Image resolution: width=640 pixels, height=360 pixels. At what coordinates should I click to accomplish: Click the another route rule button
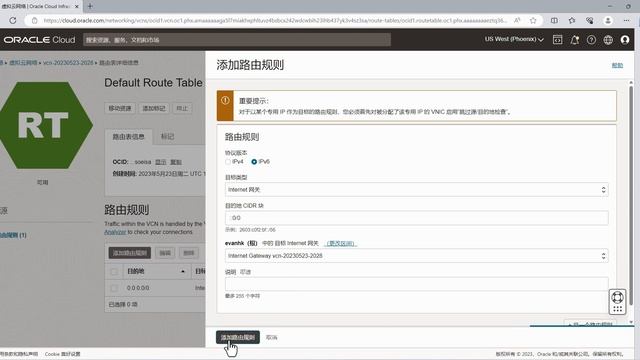click(590, 324)
